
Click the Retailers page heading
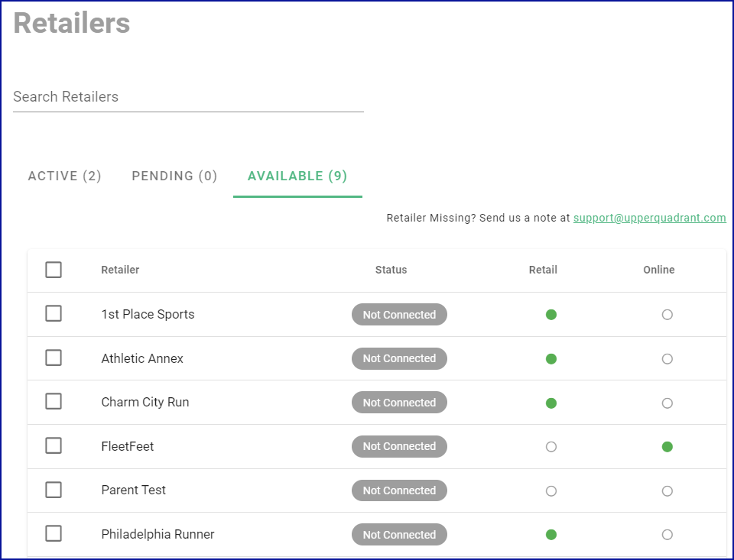72,23
